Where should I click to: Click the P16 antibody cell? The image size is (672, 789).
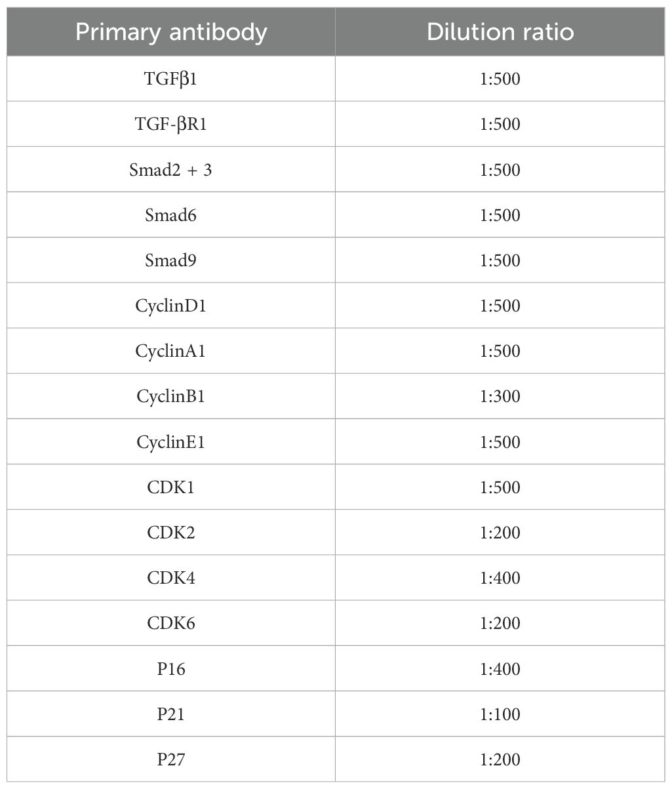(171, 669)
